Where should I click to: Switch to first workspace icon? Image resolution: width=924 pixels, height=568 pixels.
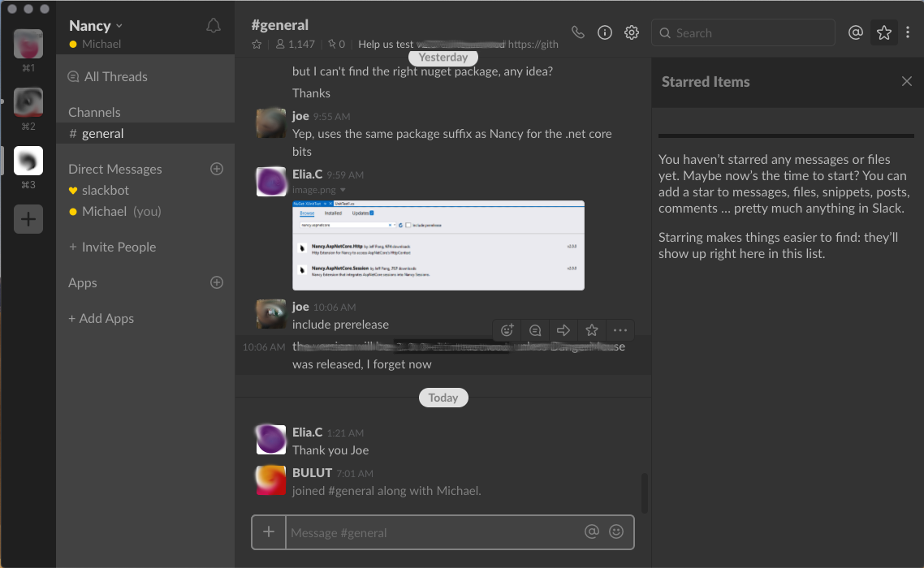(x=28, y=44)
